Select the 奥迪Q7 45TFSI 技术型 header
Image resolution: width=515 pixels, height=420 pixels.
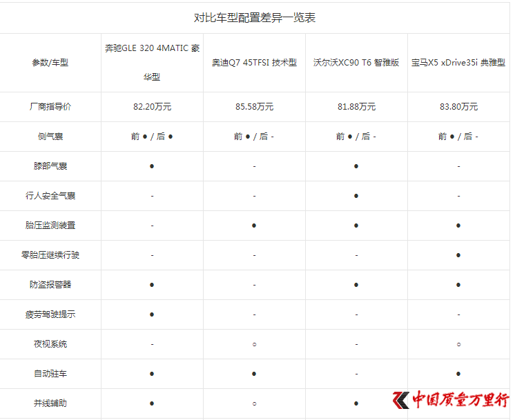tap(254, 63)
